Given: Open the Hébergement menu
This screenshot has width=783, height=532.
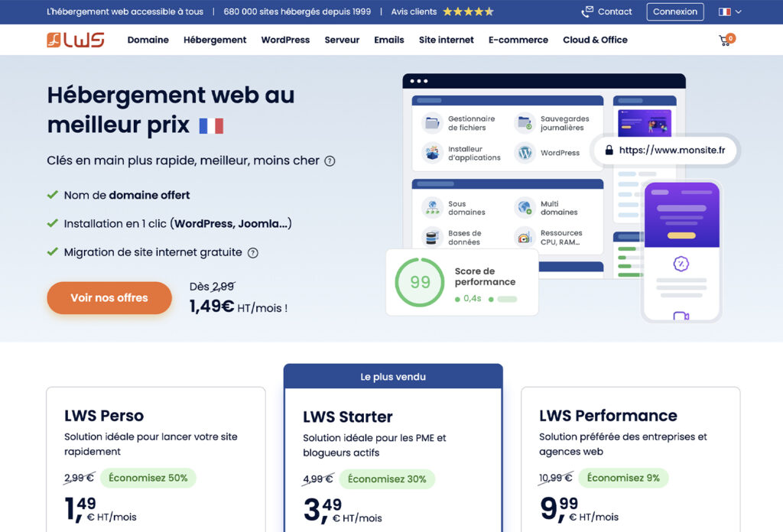Looking at the screenshot, I should point(215,40).
